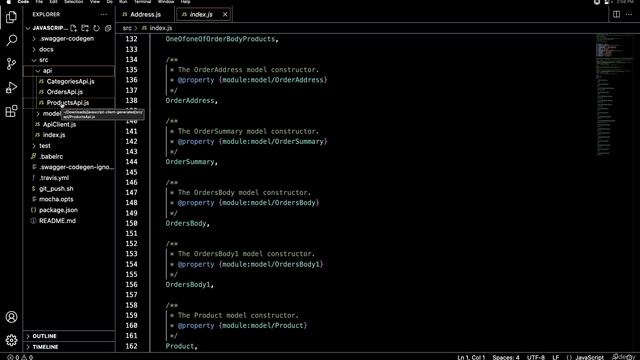Open the Source Control view
This screenshot has width=640, height=360.
pyautogui.click(x=11, y=64)
